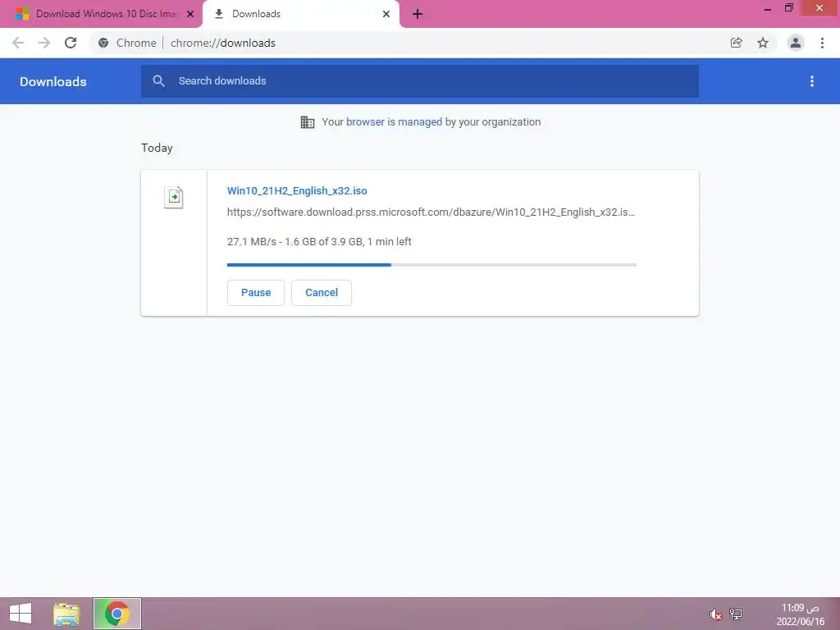Open the Downloads page more actions menu
This screenshot has height=630, width=840.
coord(812,81)
